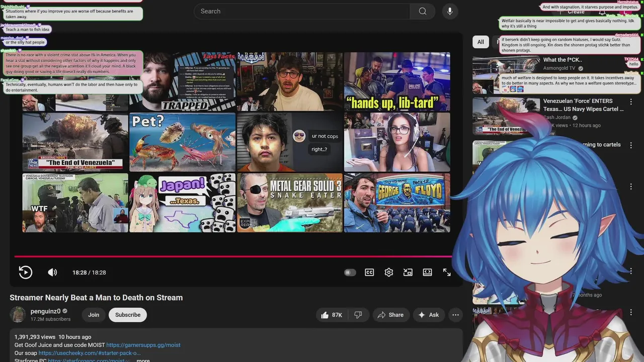Viewport: 644px width, 362px height.
Task: Open player settings gear
Action: (389, 273)
